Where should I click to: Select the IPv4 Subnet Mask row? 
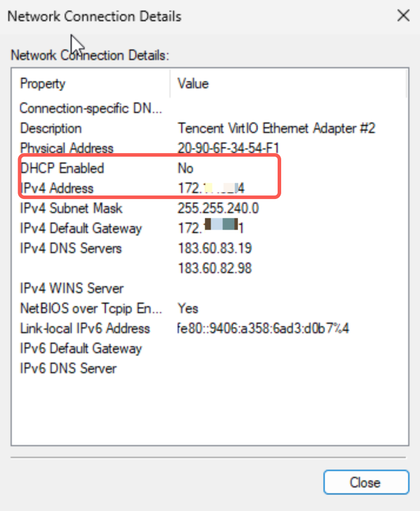71,208
